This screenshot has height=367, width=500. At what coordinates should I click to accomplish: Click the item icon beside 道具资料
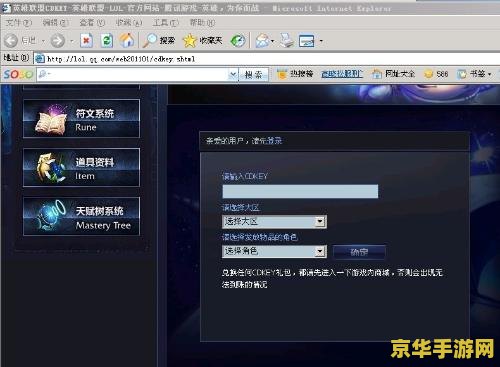[51, 168]
